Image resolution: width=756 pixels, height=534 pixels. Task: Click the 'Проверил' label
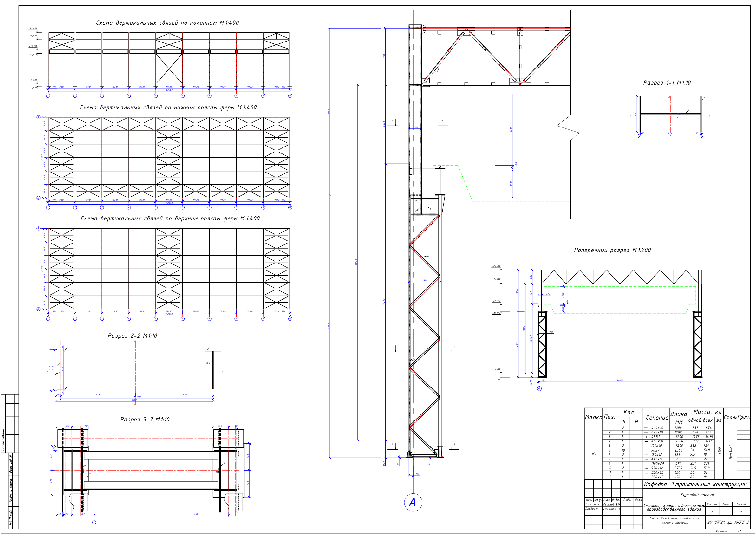pos(592,509)
